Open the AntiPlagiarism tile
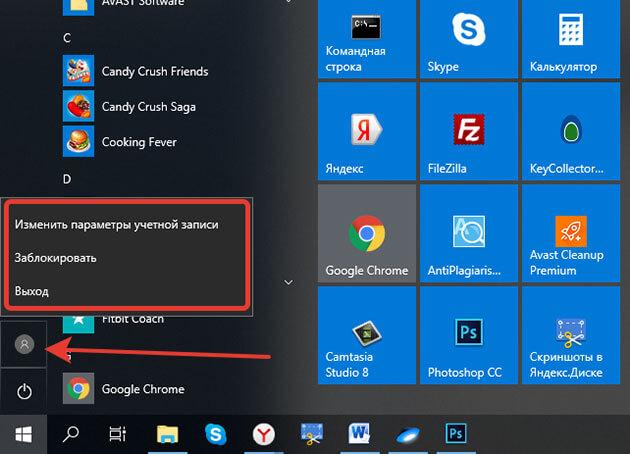Screen dimensions: 630x454 point(469,233)
